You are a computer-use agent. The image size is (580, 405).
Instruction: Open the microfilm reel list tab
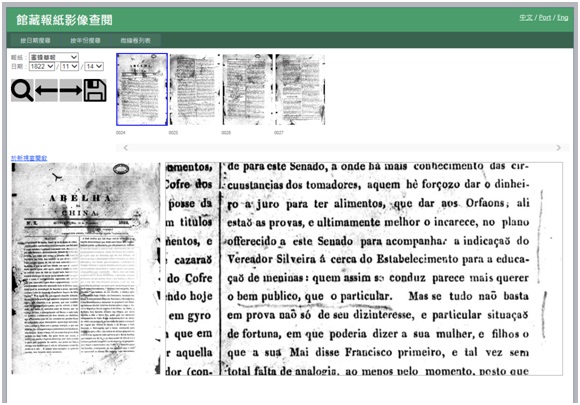coord(136,40)
